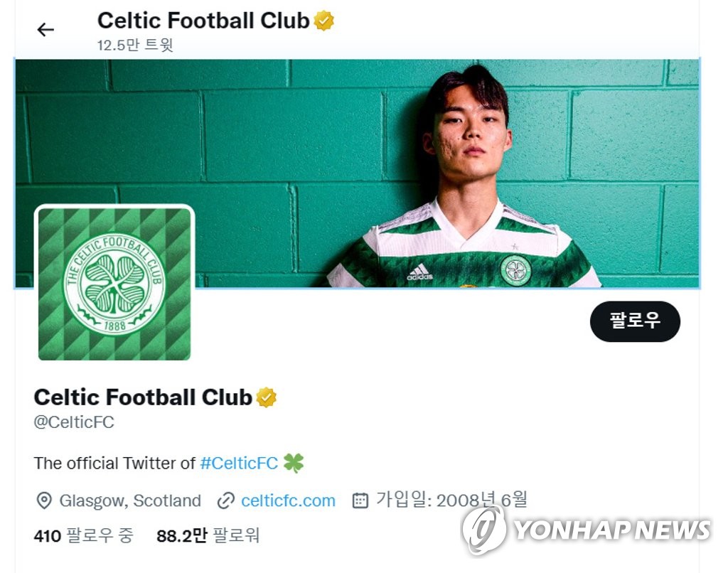The width and height of the screenshot is (728, 573).
Task: Click the location pin icon
Action: pos(44,500)
